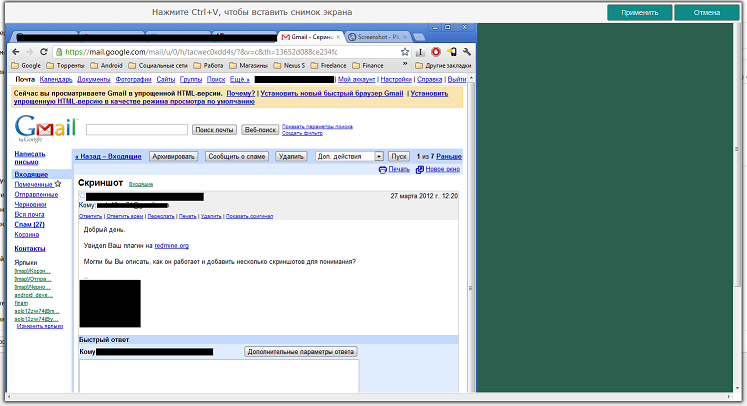Image resolution: width=747 pixels, height=406 pixels.
Task: Bookmark the page with the star icon
Action: pos(404,52)
